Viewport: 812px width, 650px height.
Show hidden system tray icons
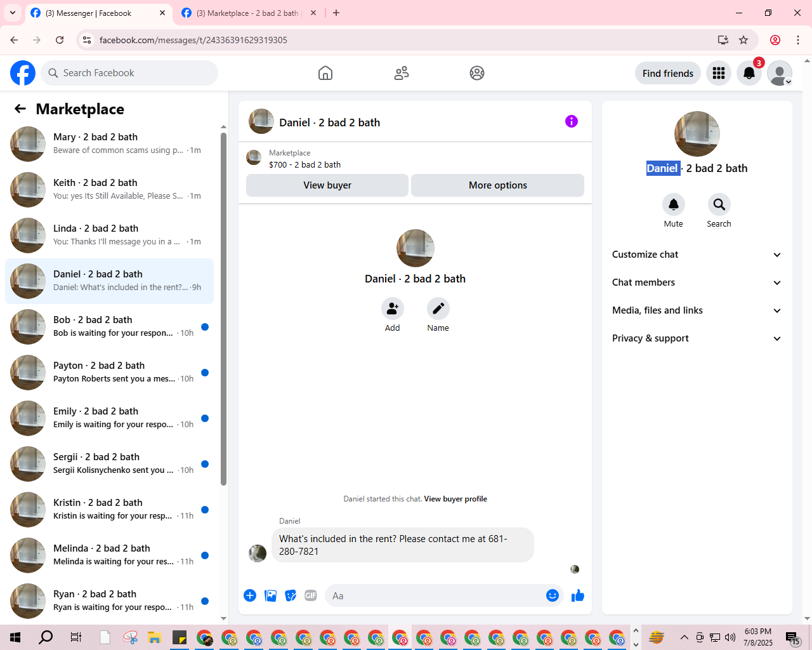(684, 637)
